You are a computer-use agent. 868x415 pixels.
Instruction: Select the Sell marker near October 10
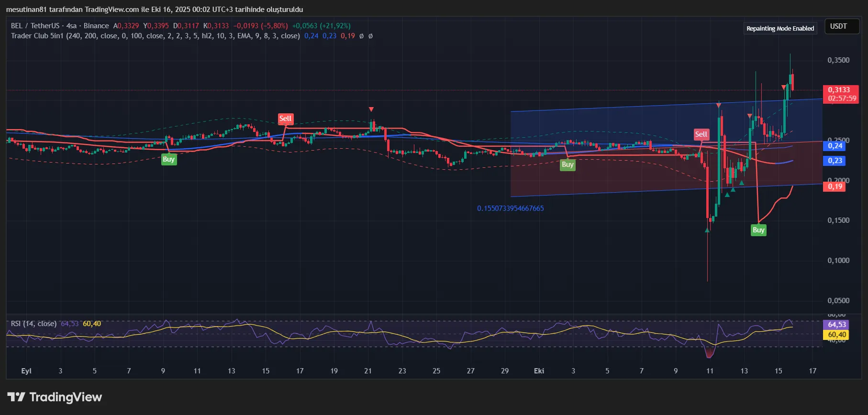pyautogui.click(x=701, y=134)
